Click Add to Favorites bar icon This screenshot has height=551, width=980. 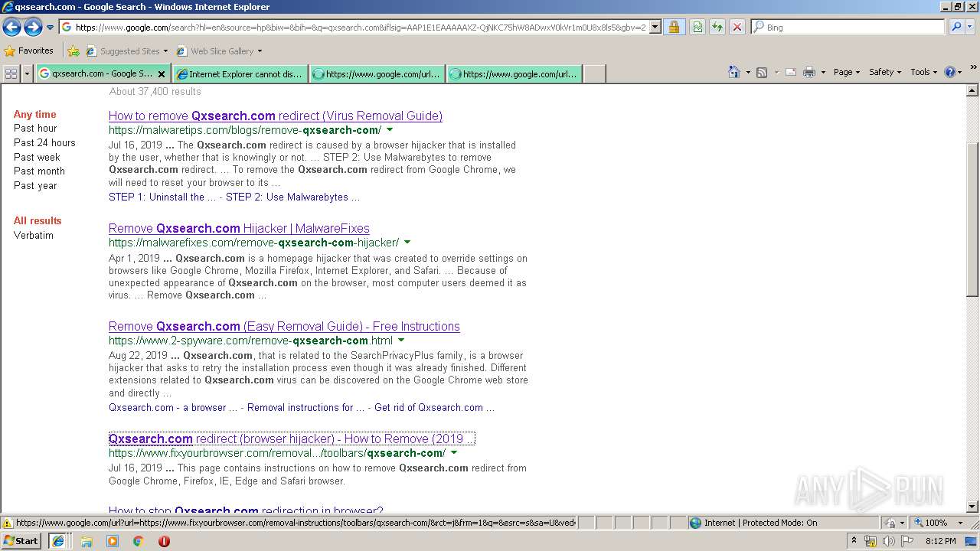click(73, 51)
